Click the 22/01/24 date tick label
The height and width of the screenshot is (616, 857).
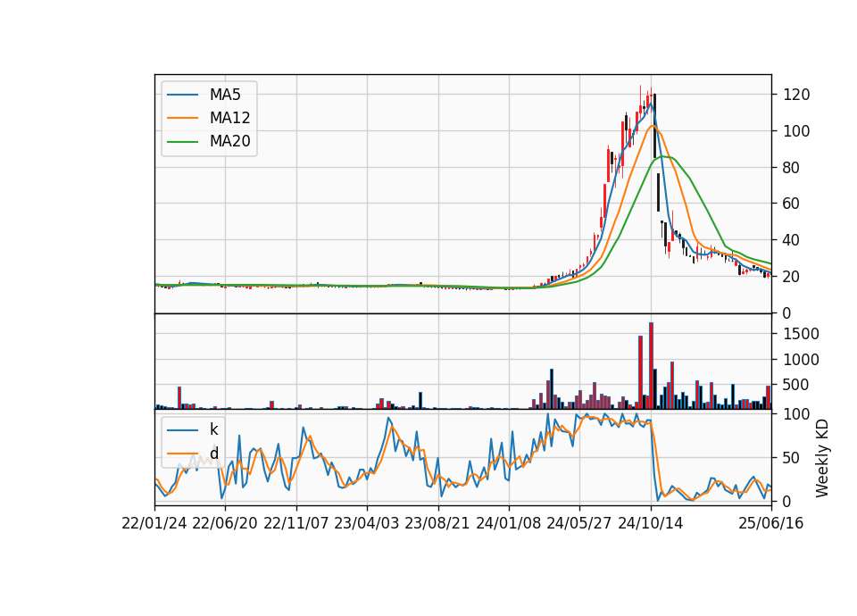click(x=154, y=523)
